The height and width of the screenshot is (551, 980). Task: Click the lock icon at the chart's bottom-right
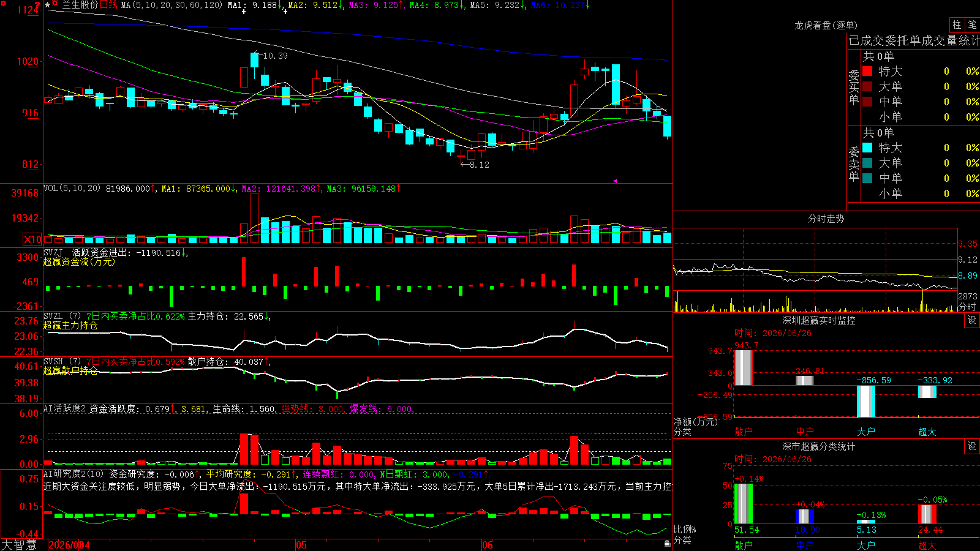[x=668, y=543]
